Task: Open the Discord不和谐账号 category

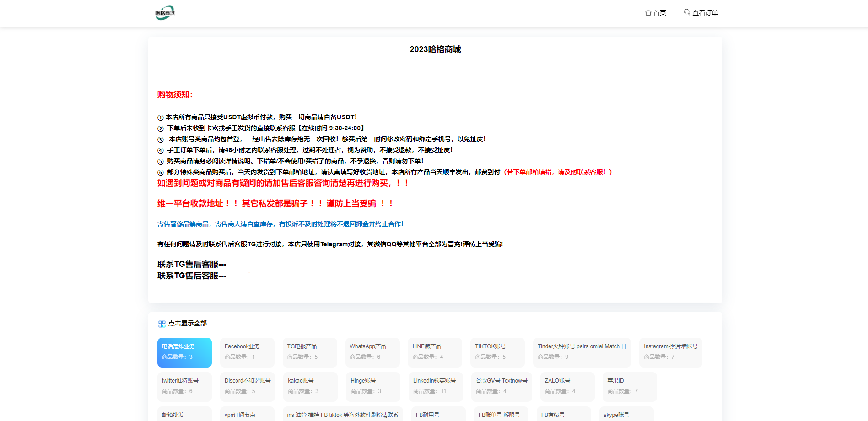Action: pos(248,387)
